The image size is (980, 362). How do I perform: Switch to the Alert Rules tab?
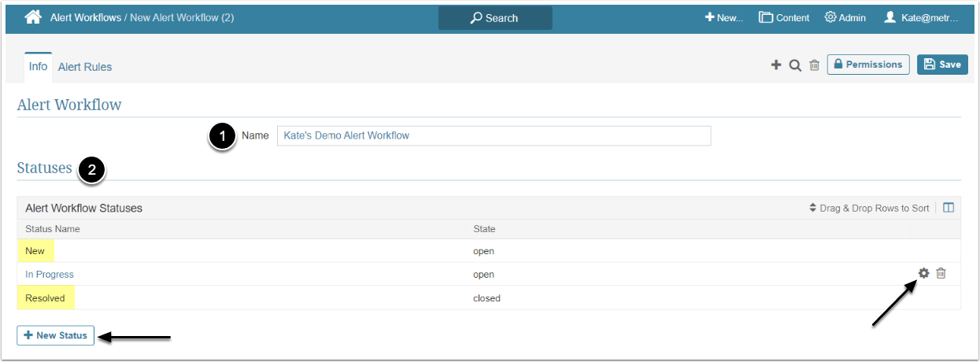tap(85, 67)
